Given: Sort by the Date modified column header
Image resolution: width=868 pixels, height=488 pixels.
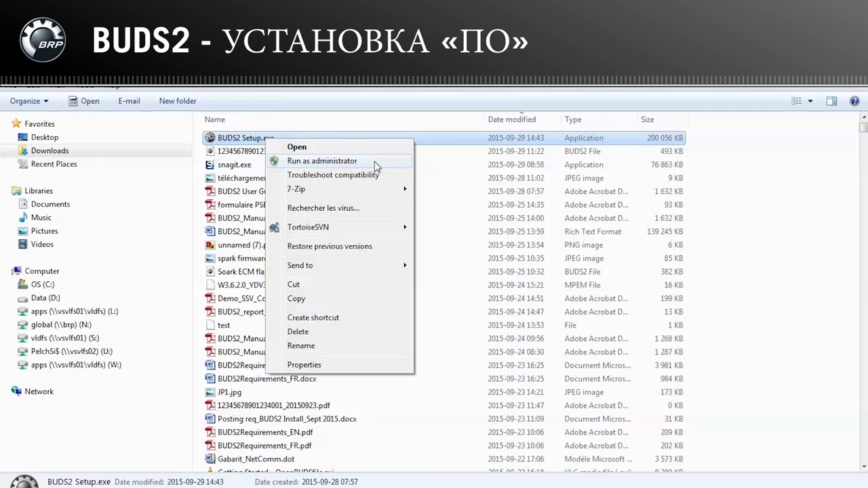Looking at the screenshot, I should pyautogui.click(x=524, y=119).
